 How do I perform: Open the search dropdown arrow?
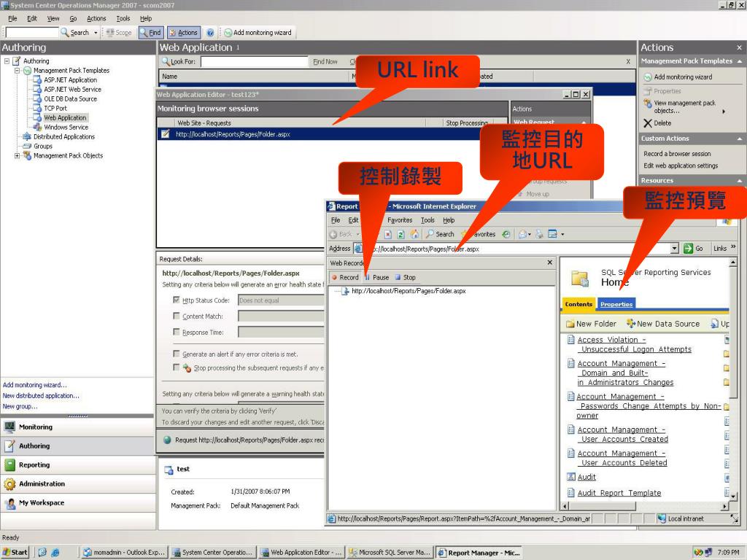click(x=96, y=32)
